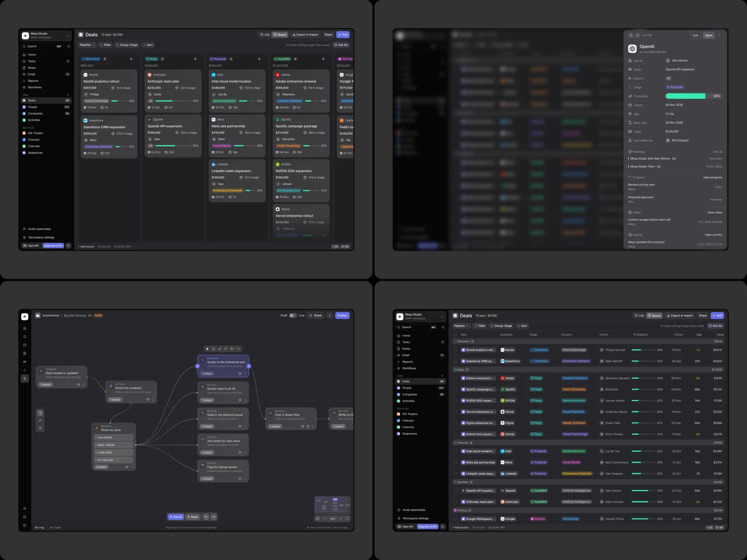747x560 pixels.
Task: Open Workflows lightning icon in automation sidebar
Action: pos(25,378)
